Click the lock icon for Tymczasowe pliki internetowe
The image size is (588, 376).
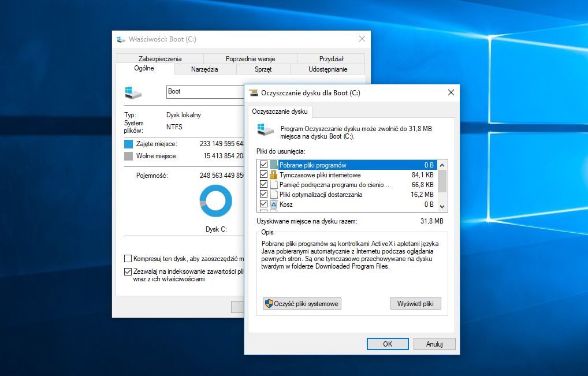[274, 174]
